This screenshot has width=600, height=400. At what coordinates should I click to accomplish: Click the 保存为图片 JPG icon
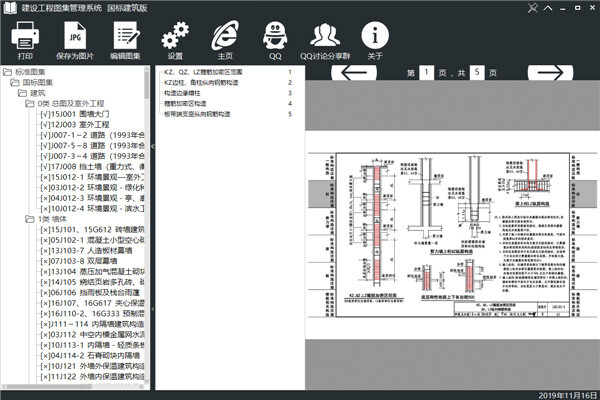[x=75, y=35]
